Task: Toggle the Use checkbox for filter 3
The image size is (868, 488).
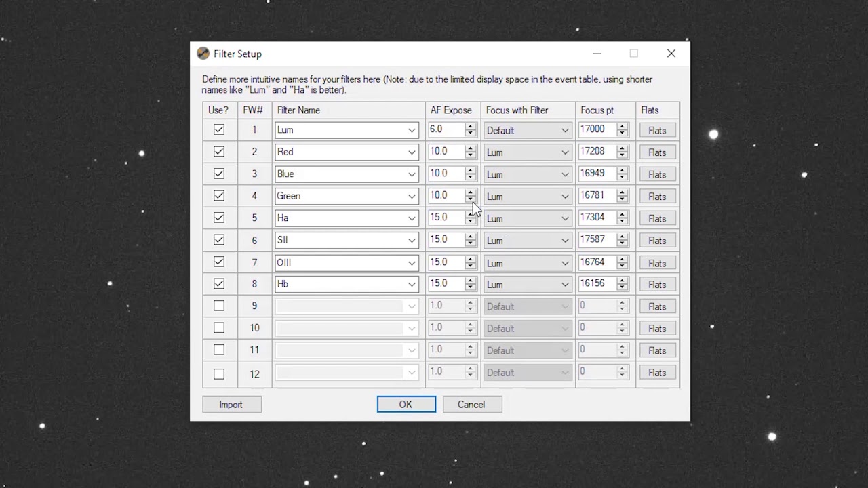Action: [219, 174]
